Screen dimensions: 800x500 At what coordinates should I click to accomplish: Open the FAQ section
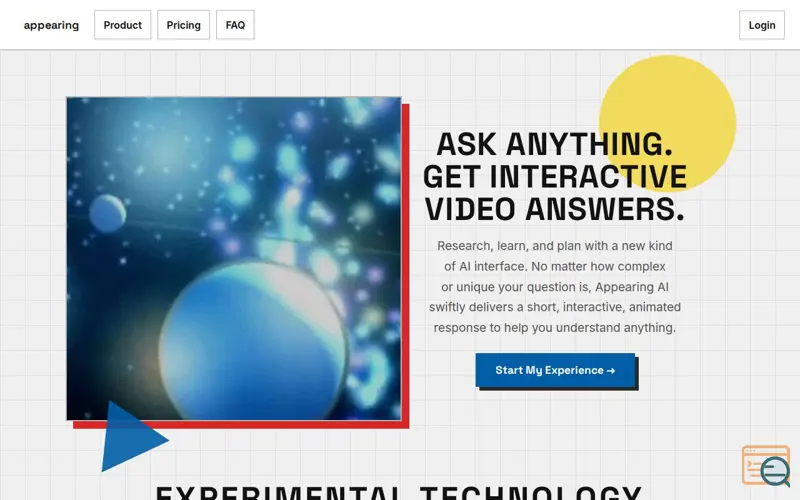coord(235,25)
